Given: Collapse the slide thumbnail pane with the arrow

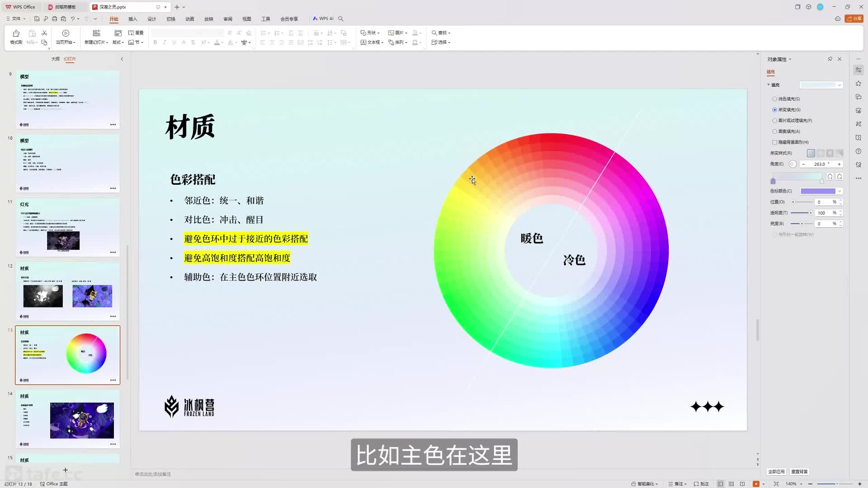Looking at the screenshot, I should coord(122,59).
